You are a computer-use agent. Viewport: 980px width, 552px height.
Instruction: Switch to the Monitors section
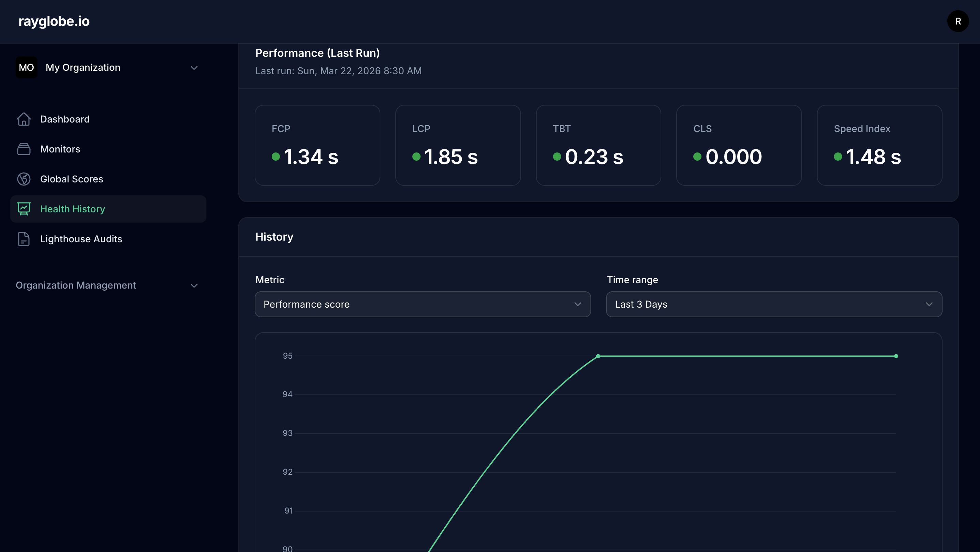point(60,149)
